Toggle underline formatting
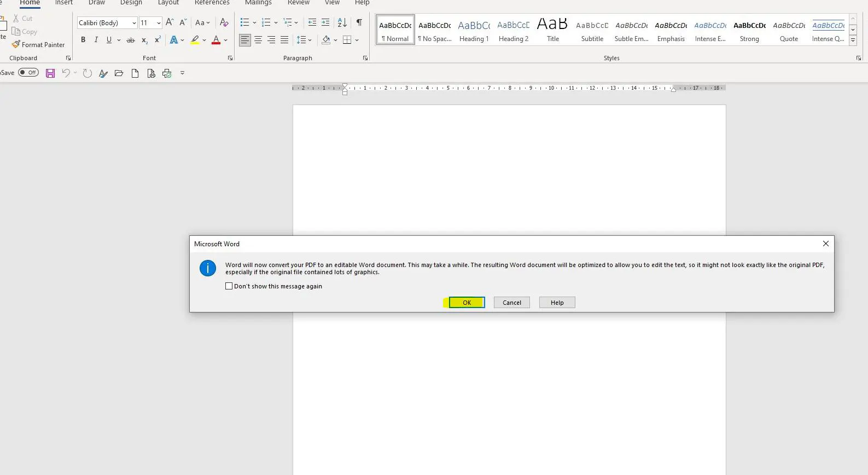This screenshot has height=475, width=868. [x=109, y=40]
